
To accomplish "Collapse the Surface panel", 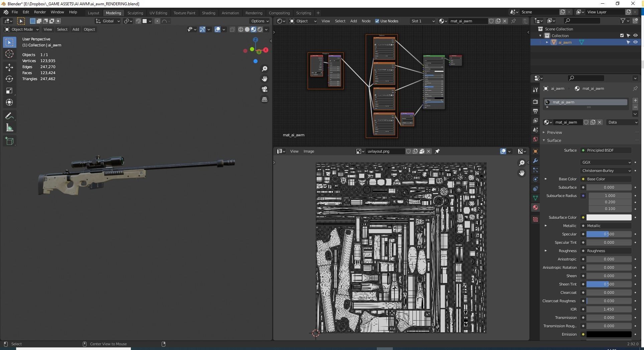I will point(554,140).
